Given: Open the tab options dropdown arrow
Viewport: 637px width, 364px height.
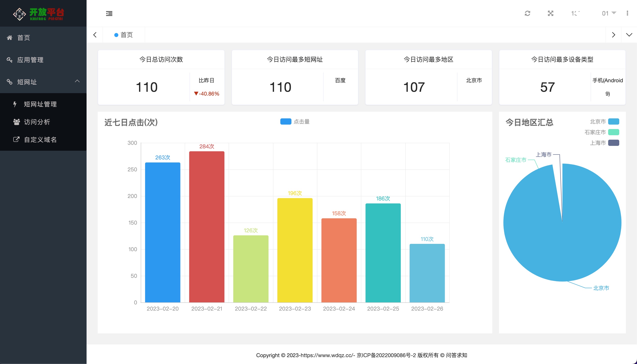Looking at the screenshot, I should point(629,35).
